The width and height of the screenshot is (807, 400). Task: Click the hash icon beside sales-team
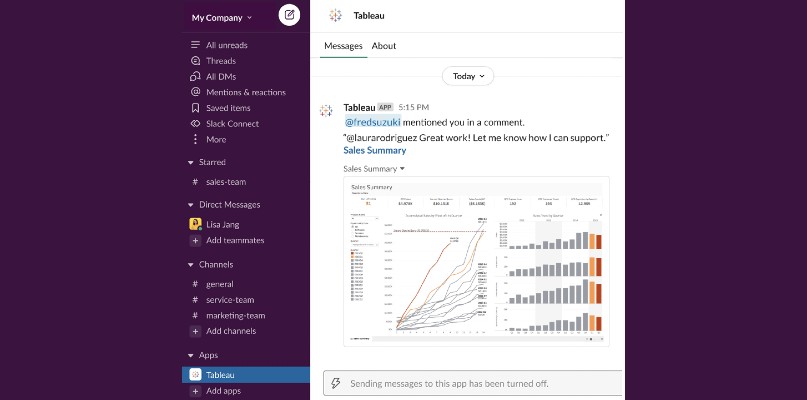point(195,182)
